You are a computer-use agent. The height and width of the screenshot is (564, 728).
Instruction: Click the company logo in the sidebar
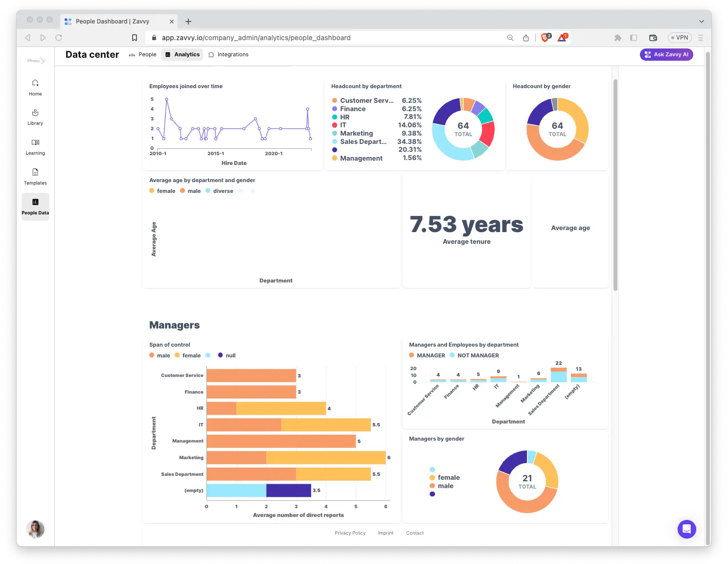click(x=36, y=60)
